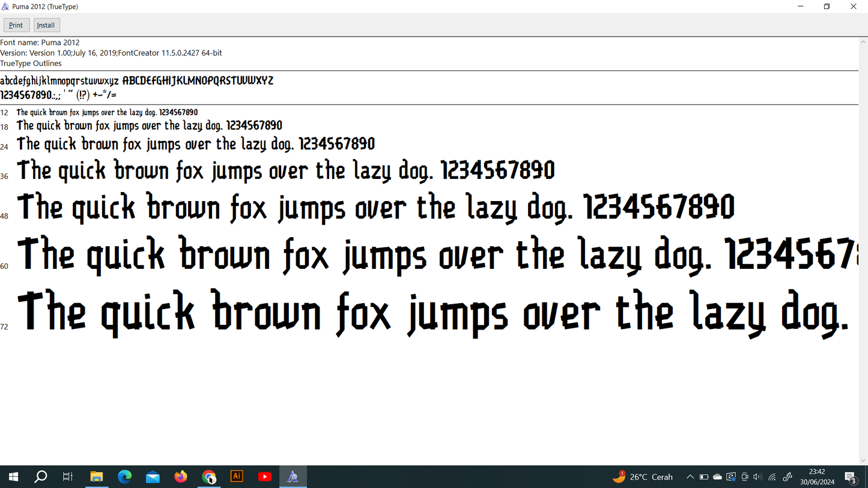
Task: Click the active Font Viewer taskbar icon
Action: click(x=293, y=476)
